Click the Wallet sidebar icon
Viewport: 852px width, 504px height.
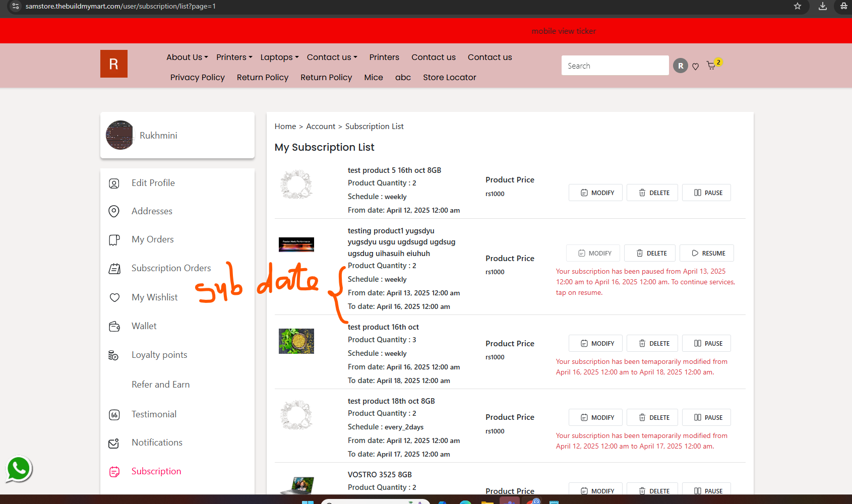(x=114, y=327)
